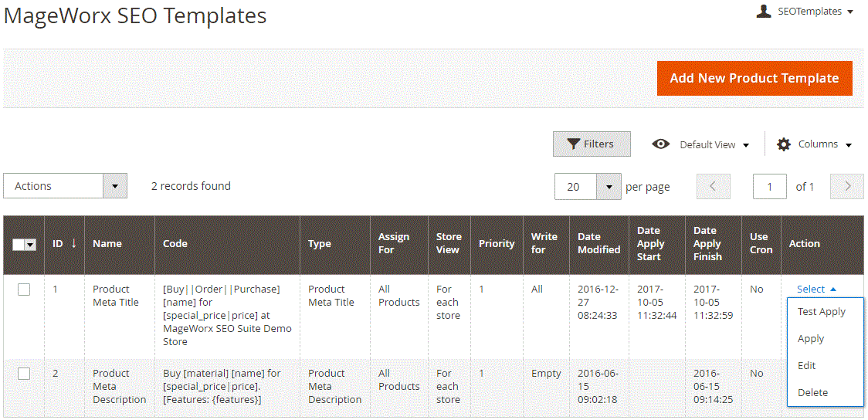Toggle the select-all checkbox in header
Screen dimensions: 868x420
click(19, 245)
